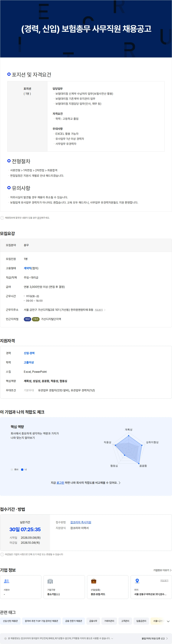Click the deadline date 2026.10.08(목)
Screen dimensions: 172x644
30,542
